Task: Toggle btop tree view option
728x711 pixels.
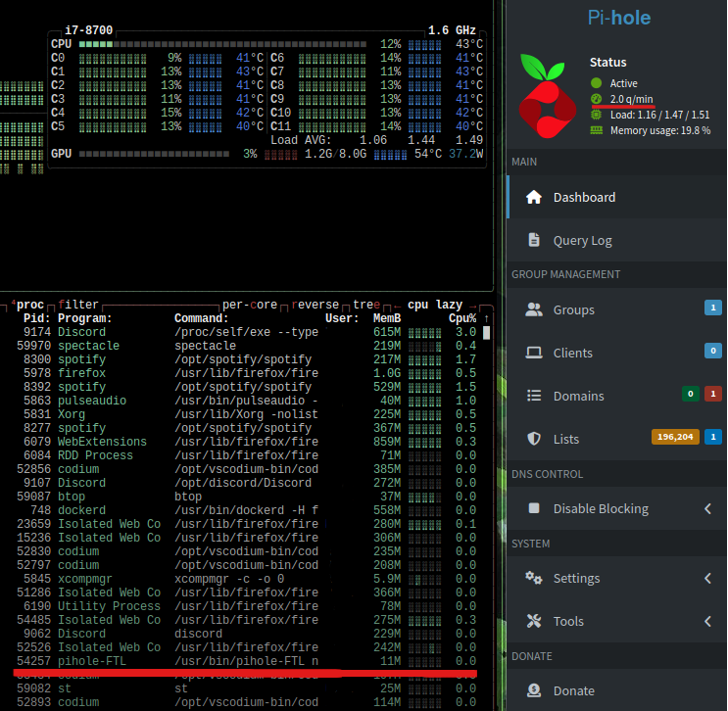Action: coord(366,305)
